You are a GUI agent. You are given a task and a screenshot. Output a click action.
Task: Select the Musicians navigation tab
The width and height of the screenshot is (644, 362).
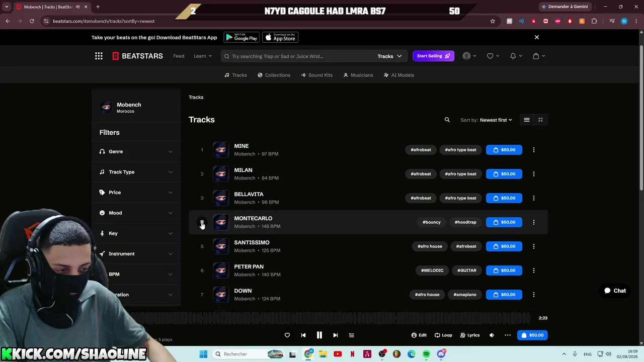click(358, 75)
